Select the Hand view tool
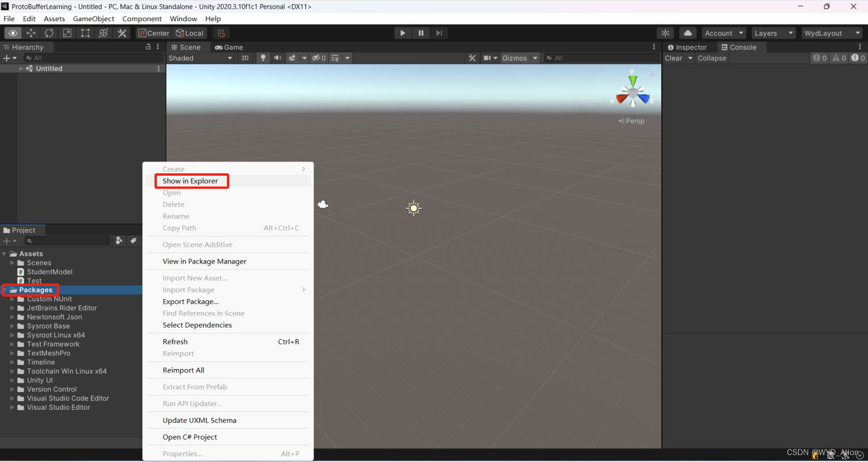Image resolution: width=868 pixels, height=462 pixels. (13, 33)
